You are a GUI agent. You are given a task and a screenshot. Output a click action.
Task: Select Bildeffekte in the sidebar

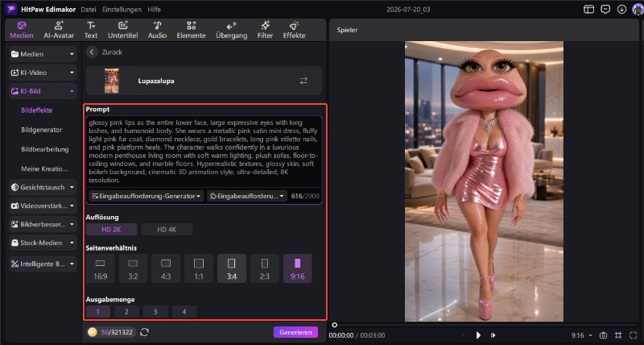tap(36, 110)
